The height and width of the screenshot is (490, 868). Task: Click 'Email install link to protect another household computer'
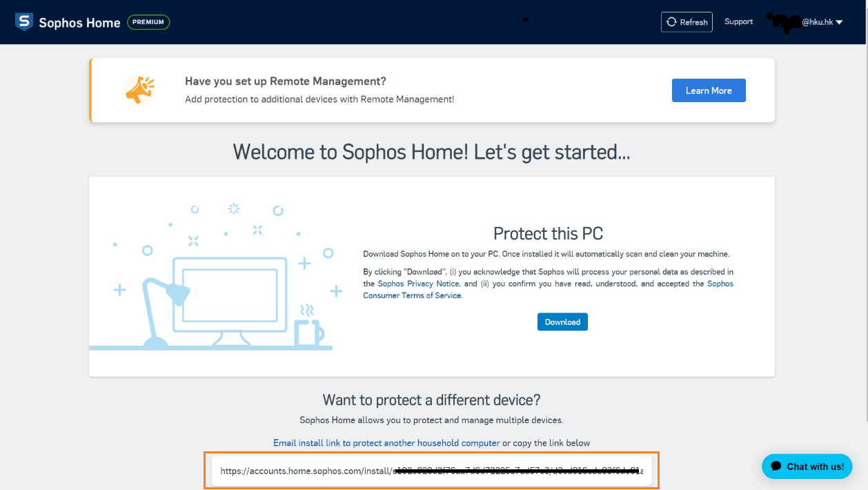(x=385, y=443)
